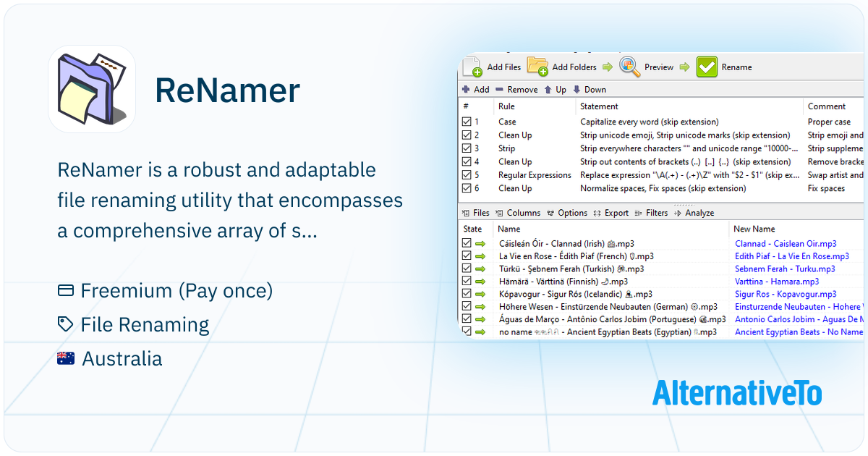Select file 'La Vie en Rose - Édith Piaf'
The width and height of the screenshot is (868, 456).
pyautogui.click(x=576, y=256)
